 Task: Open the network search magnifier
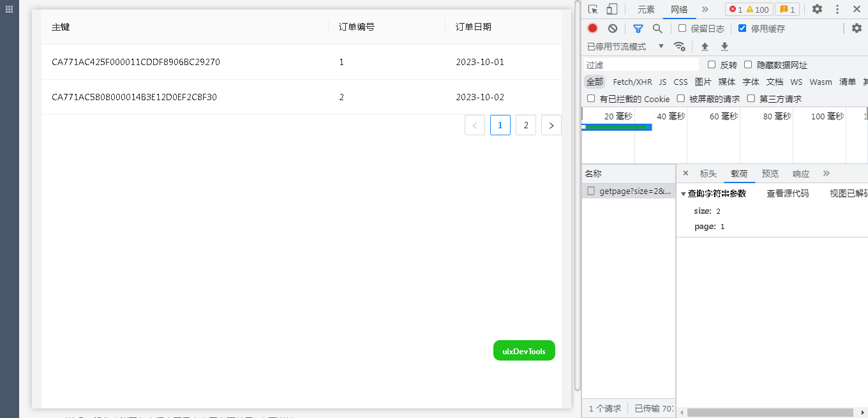click(x=657, y=28)
